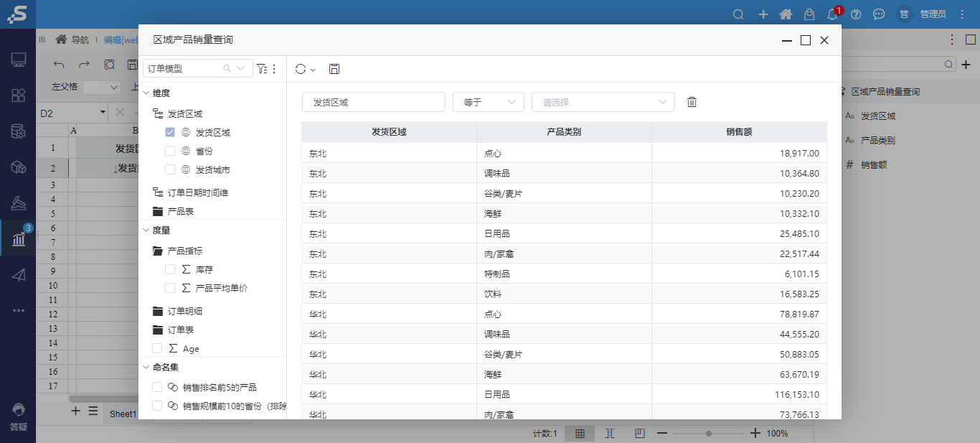Click zoom out minus in status bar
The image size is (980, 443).
[662, 434]
